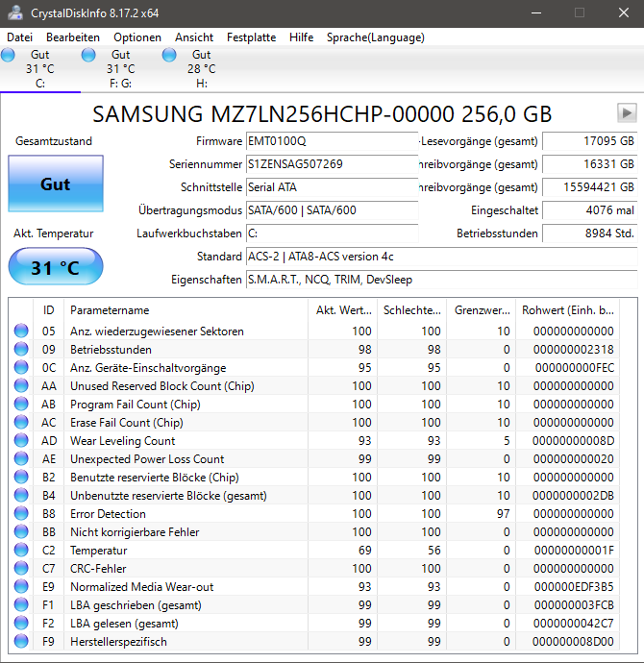This screenshot has height=663, width=644.
Task: Click the Temperatur worst value 56
Action: (433, 551)
